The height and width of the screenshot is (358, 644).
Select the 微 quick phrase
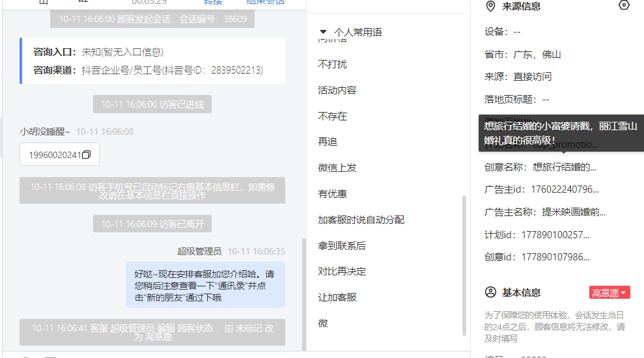coord(323,323)
